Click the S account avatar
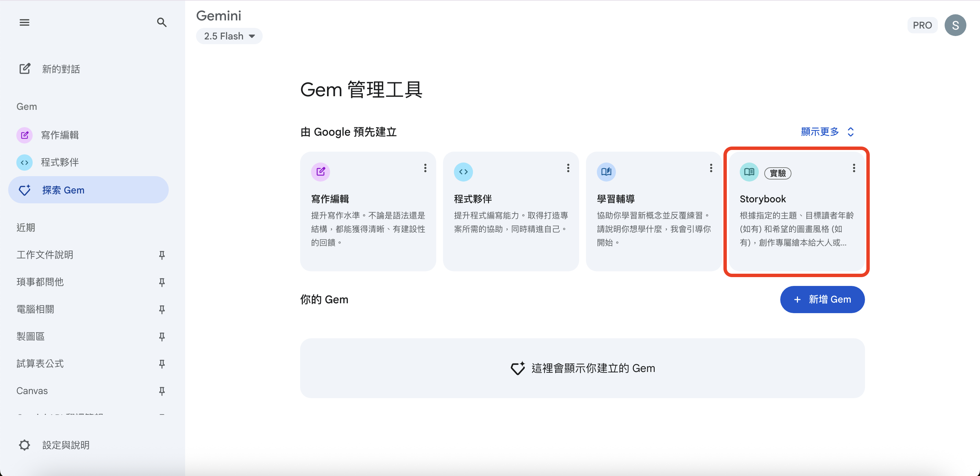Screen dimensions: 980x476 (955, 25)
